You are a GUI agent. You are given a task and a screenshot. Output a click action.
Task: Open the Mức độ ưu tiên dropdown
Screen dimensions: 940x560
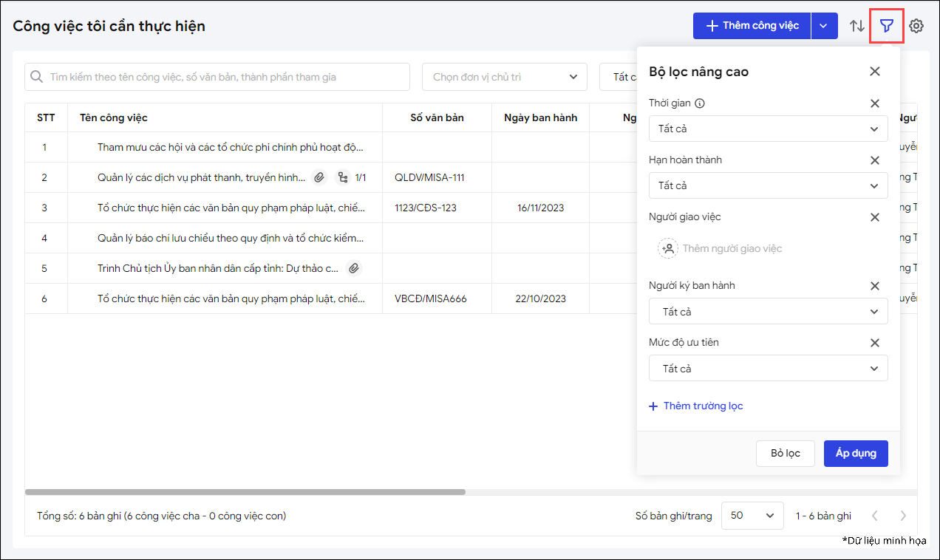pos(769,369)
